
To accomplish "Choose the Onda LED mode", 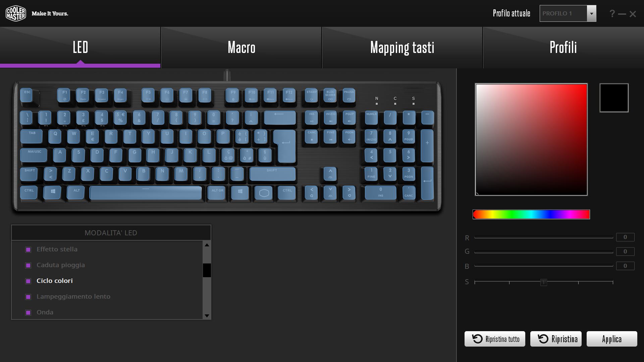I will 45,312.
